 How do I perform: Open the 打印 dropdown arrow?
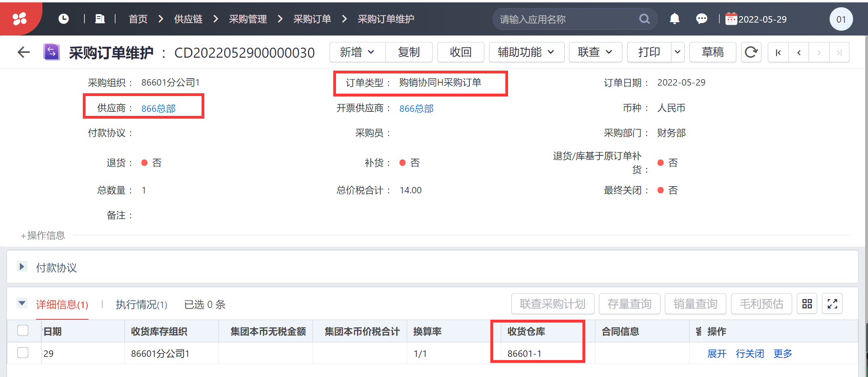pos(678,52)
